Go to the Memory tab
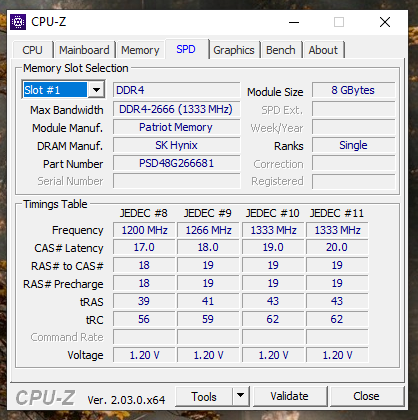 click(140, 50)
